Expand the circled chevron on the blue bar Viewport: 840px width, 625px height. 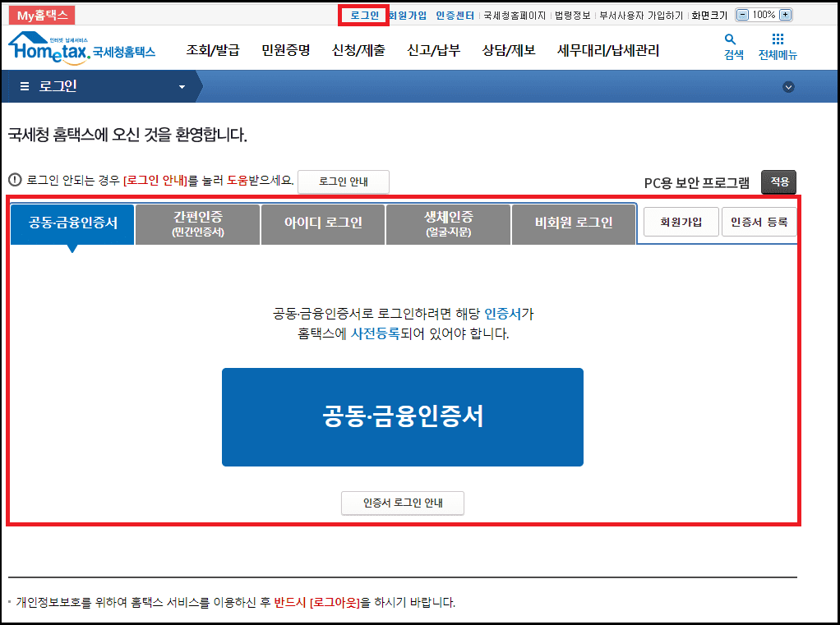pos(788,85)
